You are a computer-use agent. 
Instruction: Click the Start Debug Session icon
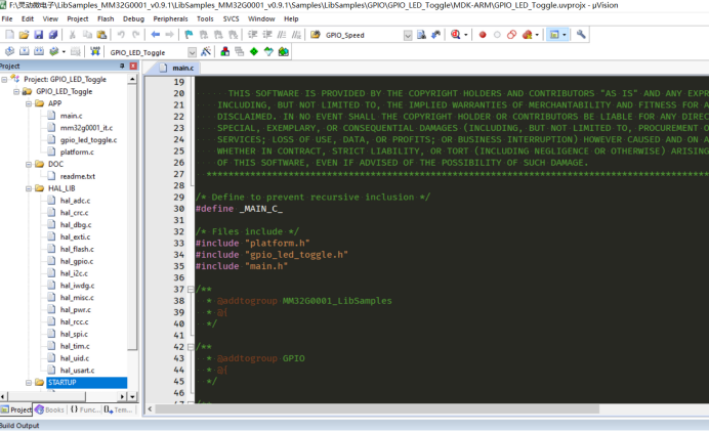pyautogui.click(x=456, y=35)
